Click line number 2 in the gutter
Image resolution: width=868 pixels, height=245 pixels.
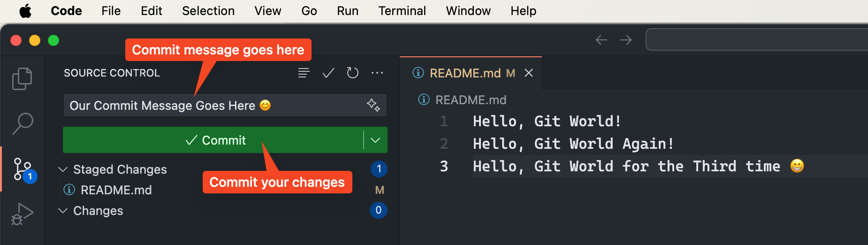point(444,144)
